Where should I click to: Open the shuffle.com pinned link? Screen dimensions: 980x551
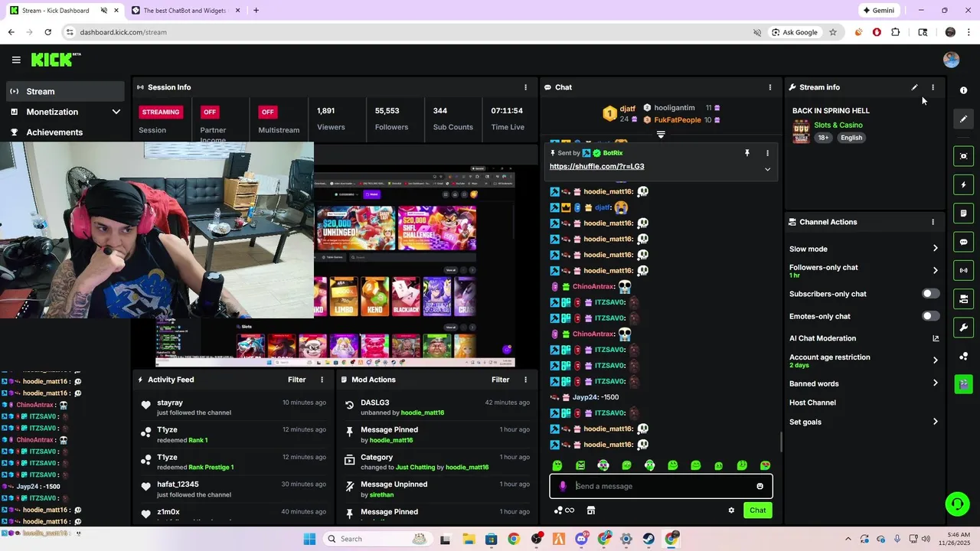(x=596, y=167)
